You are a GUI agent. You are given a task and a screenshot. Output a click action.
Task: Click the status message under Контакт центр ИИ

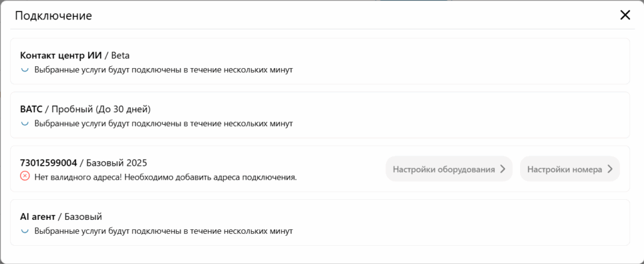164,69
